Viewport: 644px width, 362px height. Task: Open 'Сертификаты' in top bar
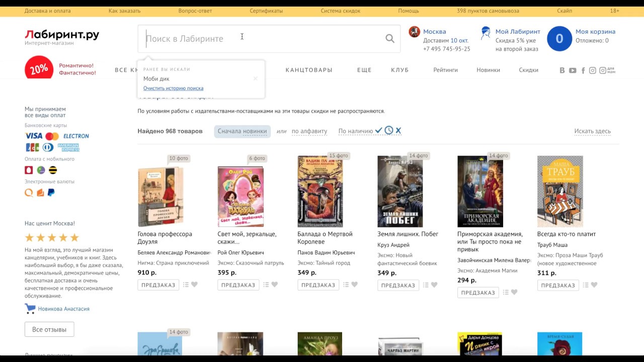pos(266,11)
